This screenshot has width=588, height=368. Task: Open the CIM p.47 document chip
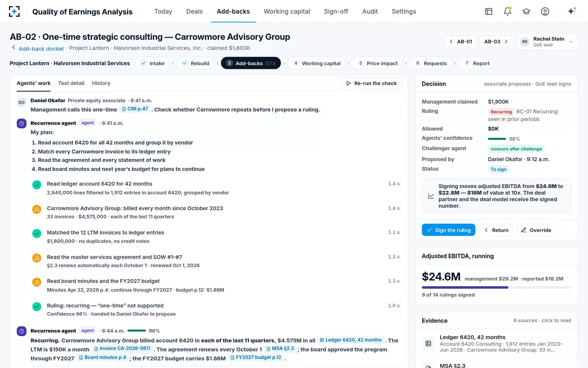tap(135, 109)
